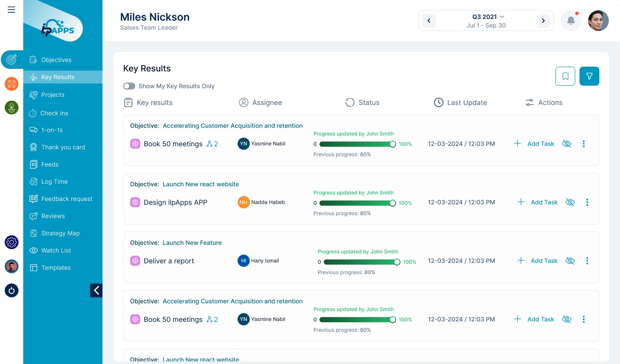Click Add Task for Deliver a report
This screenshot has width=620, height=364.
click(537, 261)
